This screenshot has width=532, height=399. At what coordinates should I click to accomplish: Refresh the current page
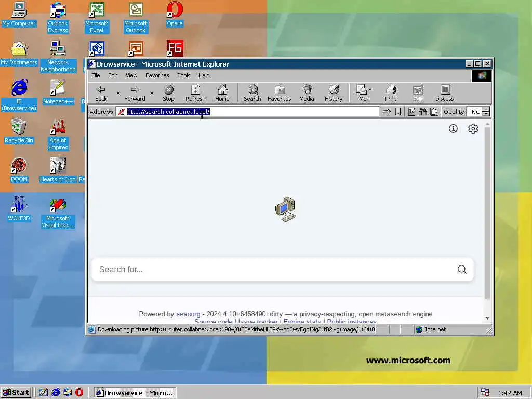[195, 93]
